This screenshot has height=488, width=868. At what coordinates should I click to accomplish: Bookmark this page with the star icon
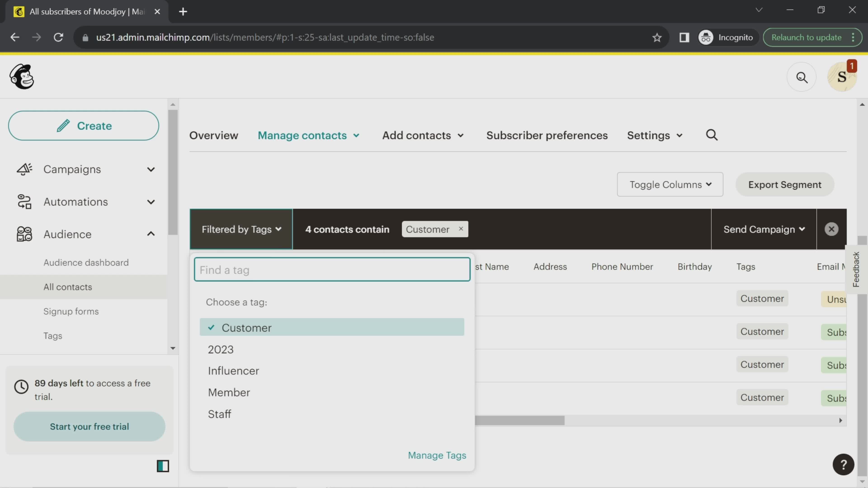[x=657, y=37]
